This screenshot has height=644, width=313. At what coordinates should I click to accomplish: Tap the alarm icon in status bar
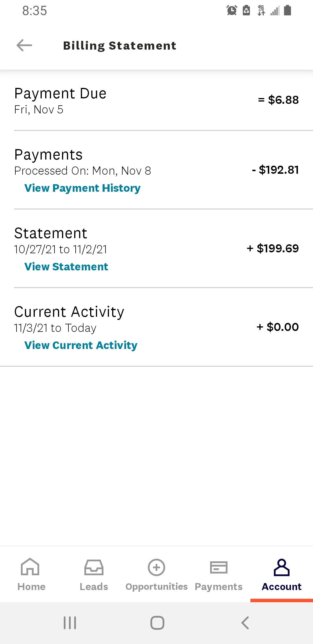click(x=232, y=11)
